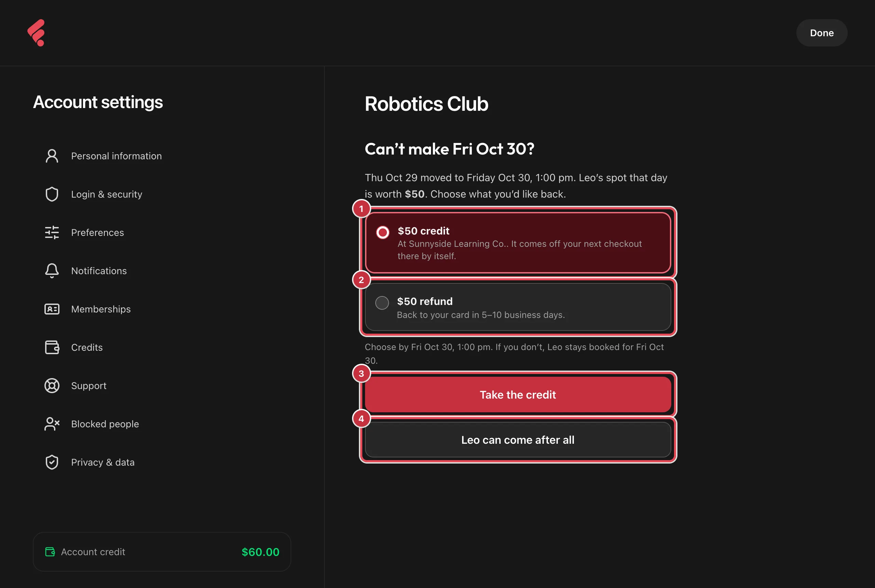Go to Credits section
This screenshot has height=588, width=875.
click(162, 347)
